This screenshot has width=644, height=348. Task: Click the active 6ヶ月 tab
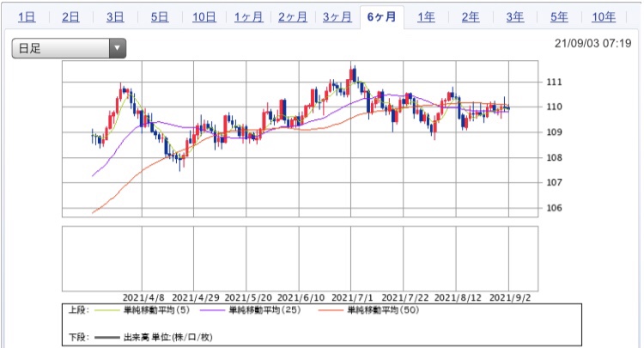tap(381, 17)
